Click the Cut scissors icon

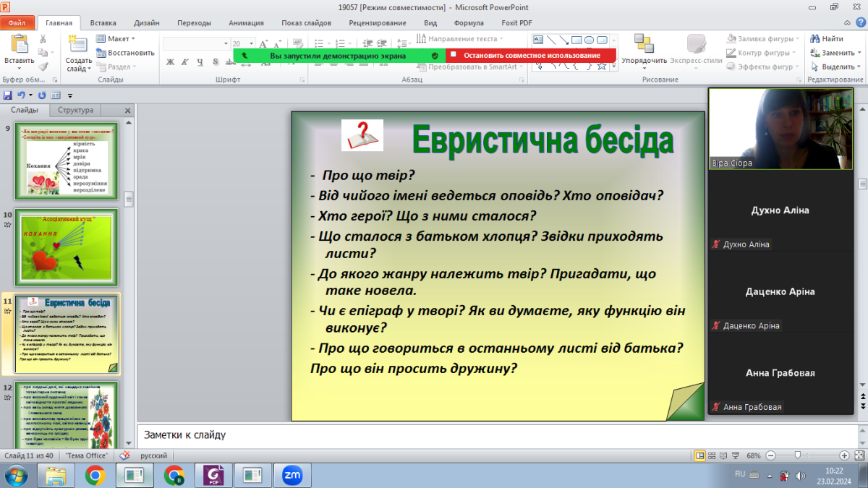point(43,39)
